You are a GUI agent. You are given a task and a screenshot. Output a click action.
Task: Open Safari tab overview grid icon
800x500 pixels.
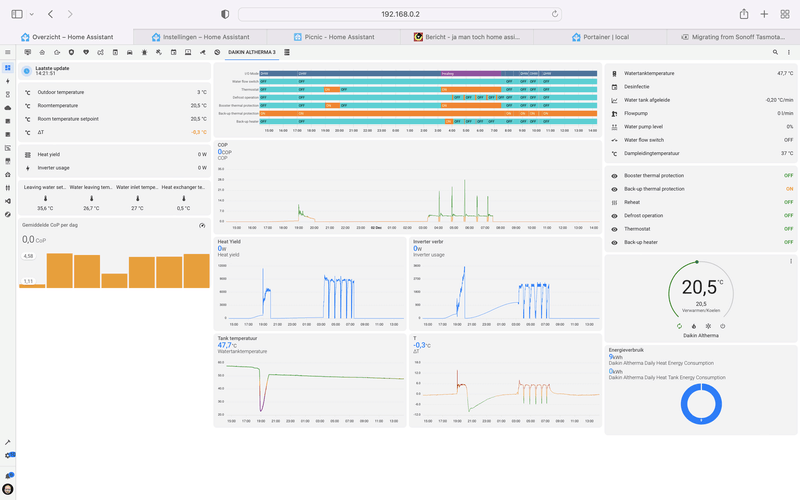coord(784,14)
